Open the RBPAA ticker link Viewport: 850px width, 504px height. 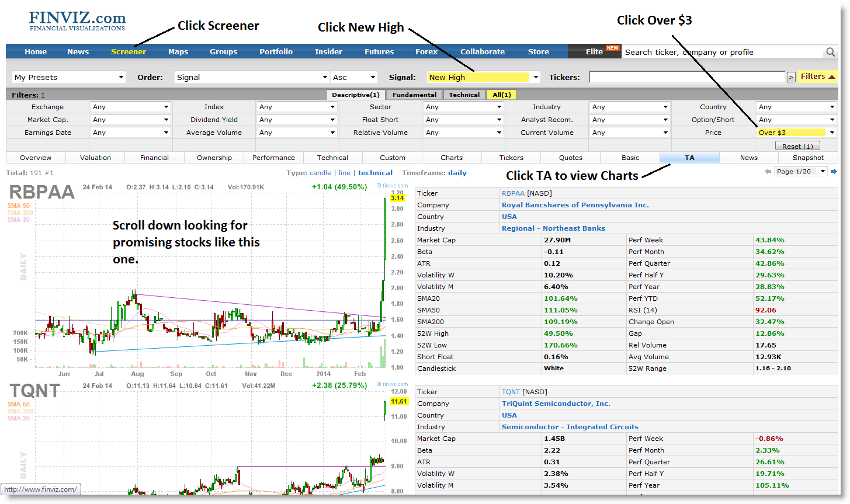[513, 193]
